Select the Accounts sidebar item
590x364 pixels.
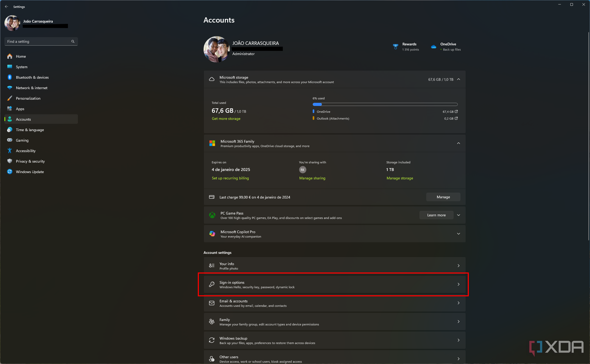coord(41,119)
